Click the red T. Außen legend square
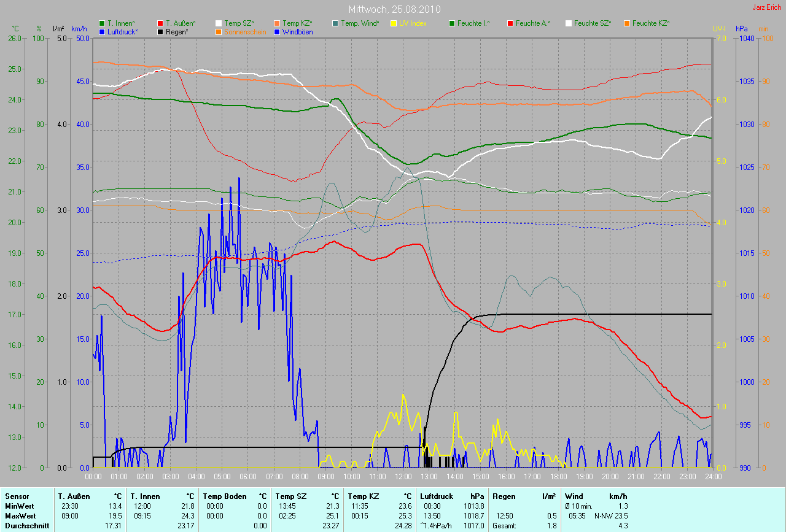 161,23
